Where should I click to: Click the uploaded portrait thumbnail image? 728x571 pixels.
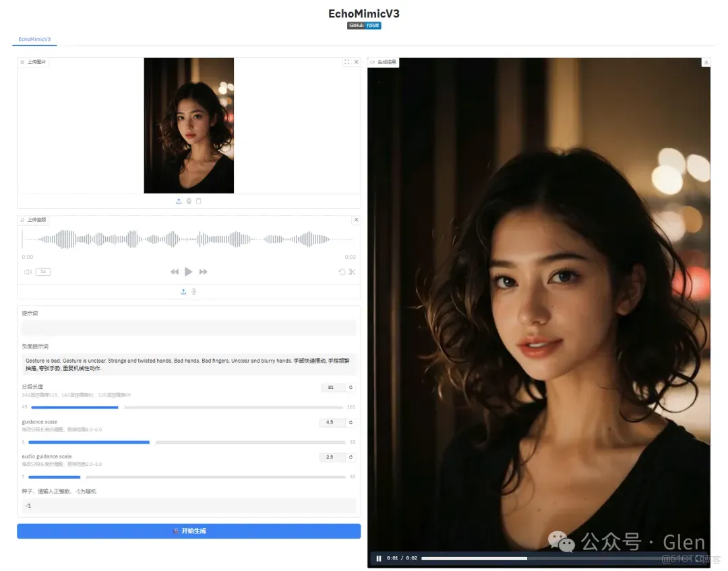[x=189, y=125]
